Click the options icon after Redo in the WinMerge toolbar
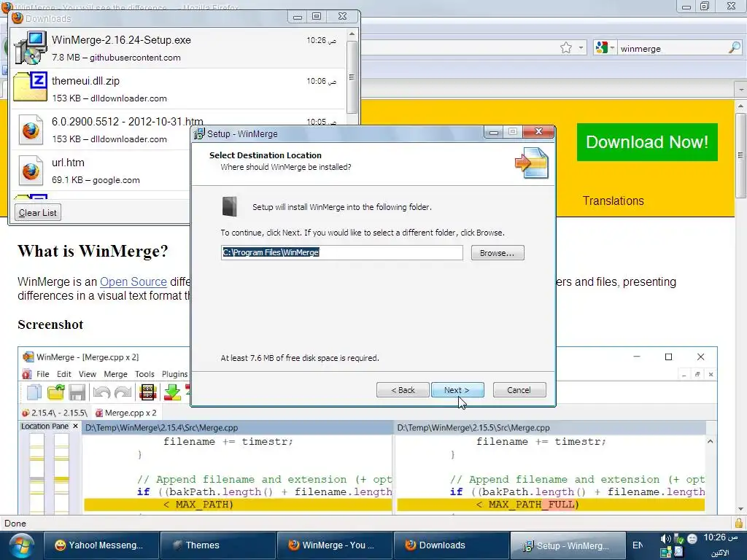The height and width of the screenshot is (560, 747). coord(147,392)
